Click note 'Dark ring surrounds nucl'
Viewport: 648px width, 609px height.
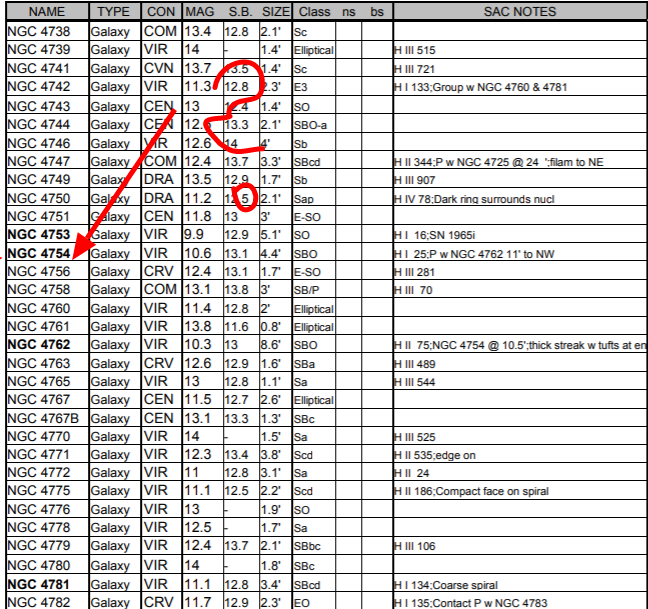click(x=494, y=199)
